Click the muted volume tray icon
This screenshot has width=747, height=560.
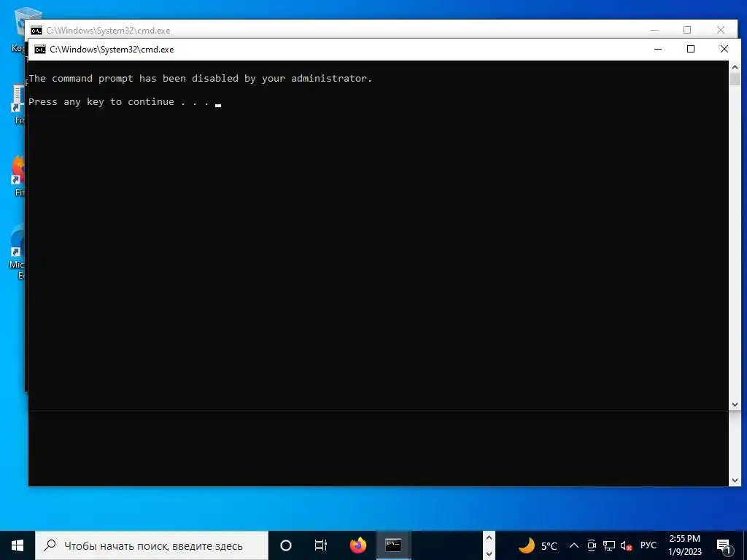pyautogui.click(x=627, y=545)
